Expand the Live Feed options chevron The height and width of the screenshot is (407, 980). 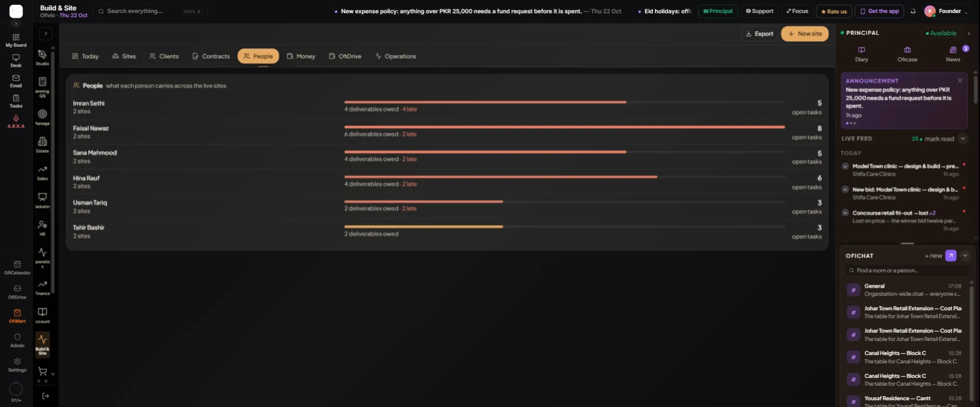[x=963, y=139]
